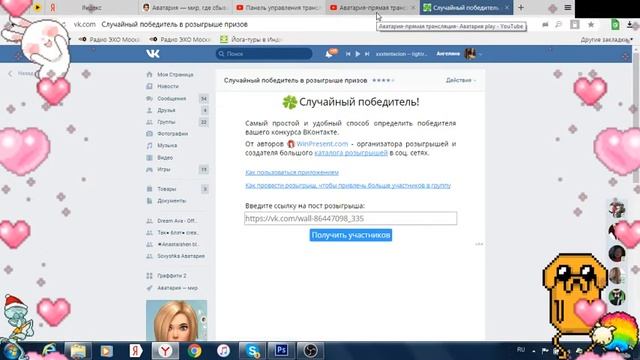Open the browser hamburger menu
The width and height of the screenshot is (640, 360).
pyautogui.click(x=567, y=7)
